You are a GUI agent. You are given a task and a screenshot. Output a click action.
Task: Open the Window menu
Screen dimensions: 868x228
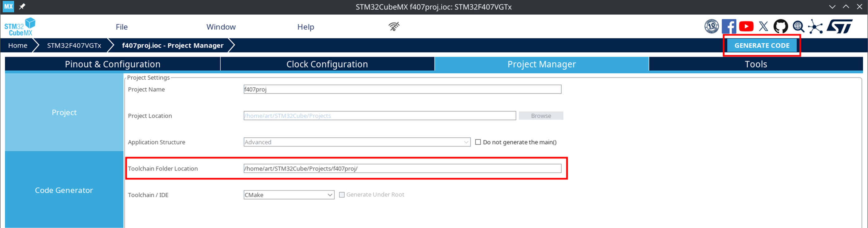pyautogui.click(x=221, y=27)
